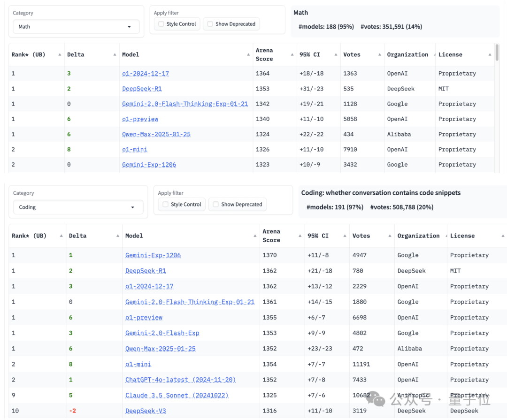Sort Coding table by Votes arrow
Screen dimensions: 507x420
tap(390, 236)
